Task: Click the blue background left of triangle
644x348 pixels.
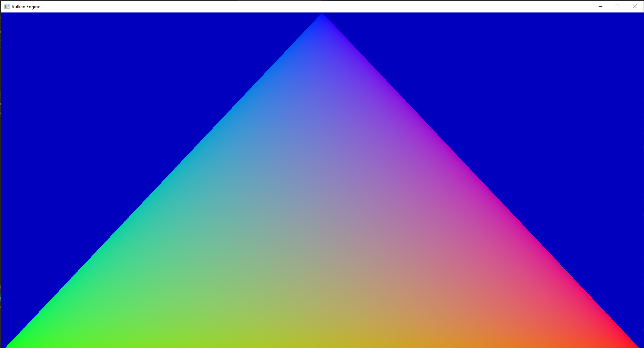Action: tap(76, 113)
